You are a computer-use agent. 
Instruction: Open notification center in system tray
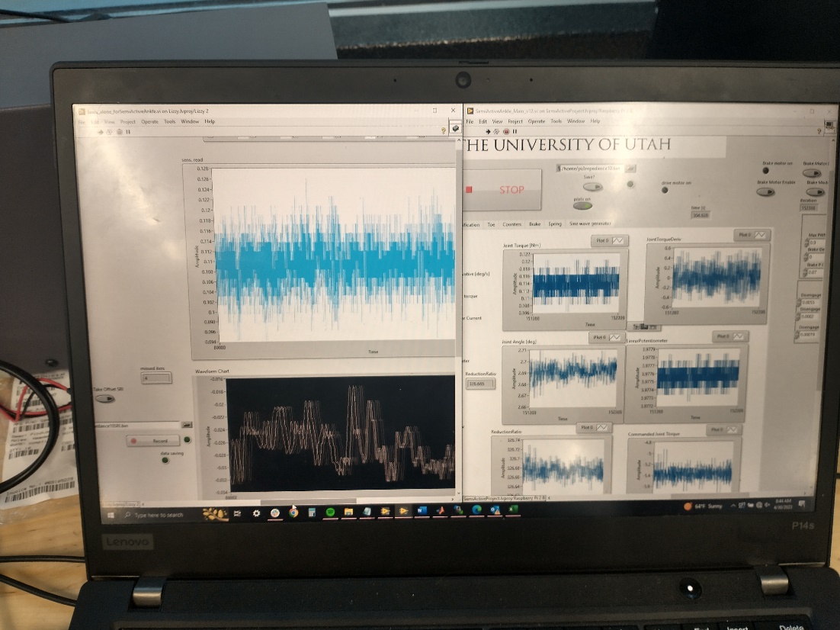coord(802,503)
